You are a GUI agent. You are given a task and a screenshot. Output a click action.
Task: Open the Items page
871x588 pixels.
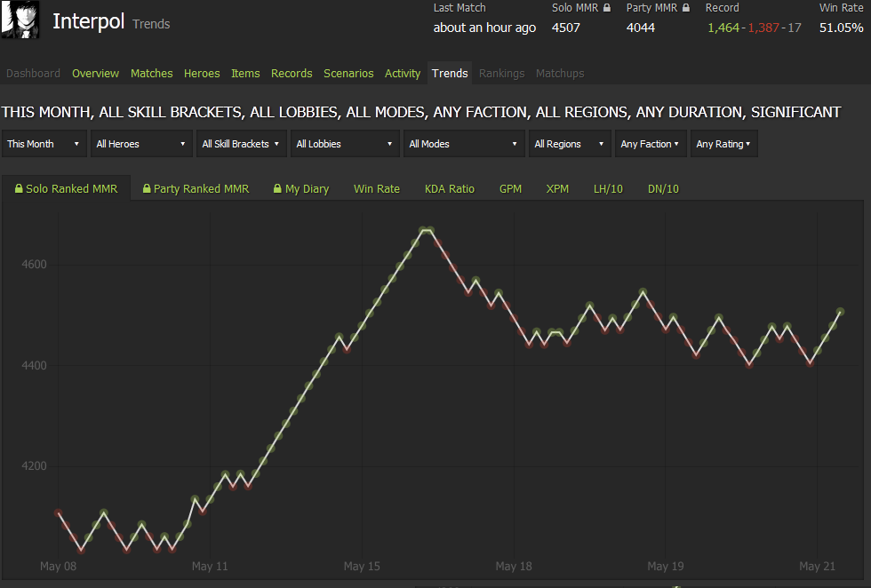point(245,74)
